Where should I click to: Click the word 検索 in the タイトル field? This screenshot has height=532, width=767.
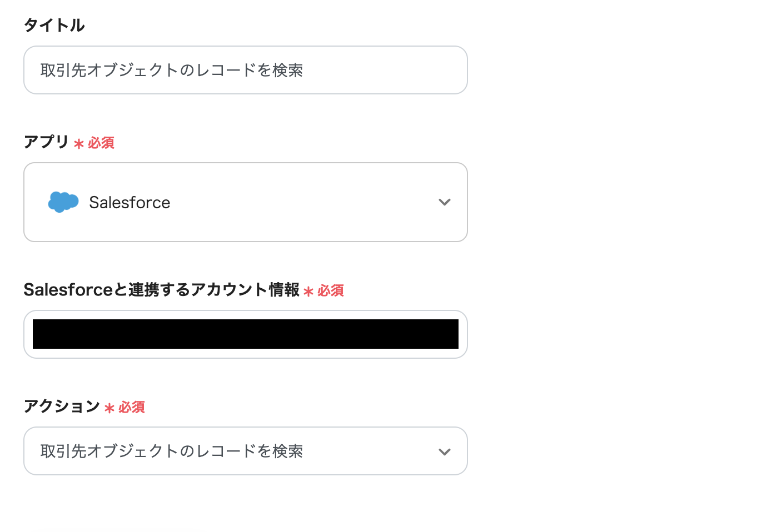tap(288, 71)
